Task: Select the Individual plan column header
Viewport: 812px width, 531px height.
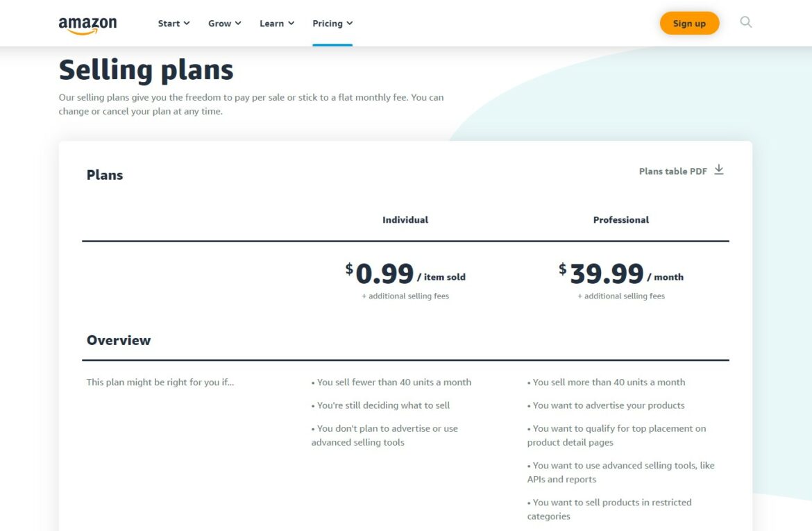Action: 405,220
